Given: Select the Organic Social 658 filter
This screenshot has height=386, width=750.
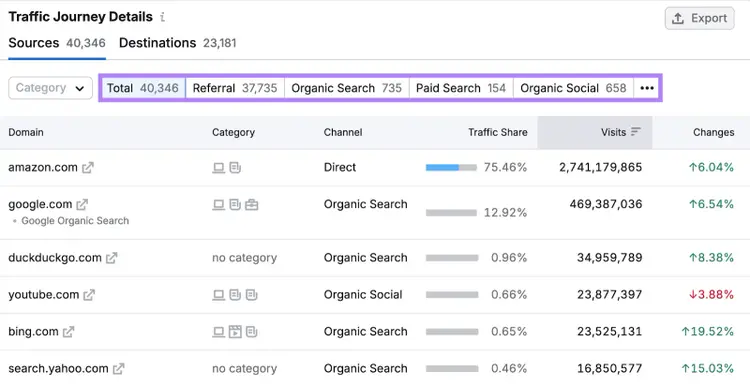Looking at the screenshot, I should (573, 88).
